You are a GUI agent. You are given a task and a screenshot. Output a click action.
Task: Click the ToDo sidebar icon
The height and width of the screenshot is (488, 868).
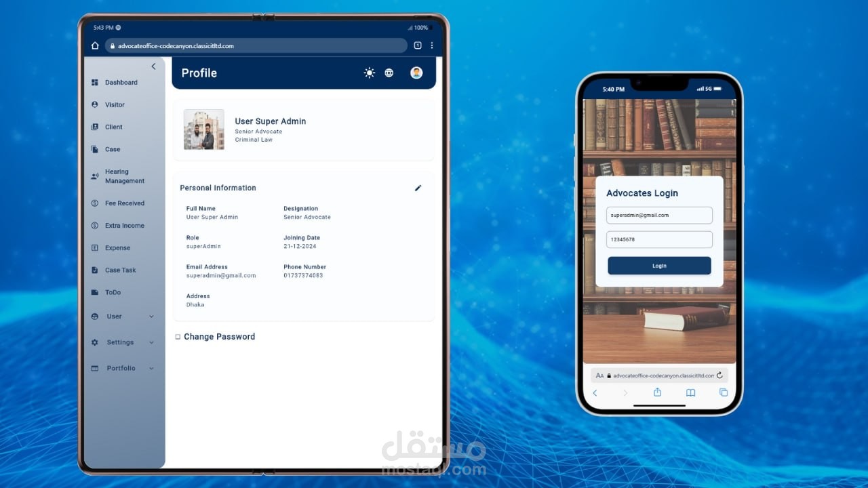(x=95, y=293)
